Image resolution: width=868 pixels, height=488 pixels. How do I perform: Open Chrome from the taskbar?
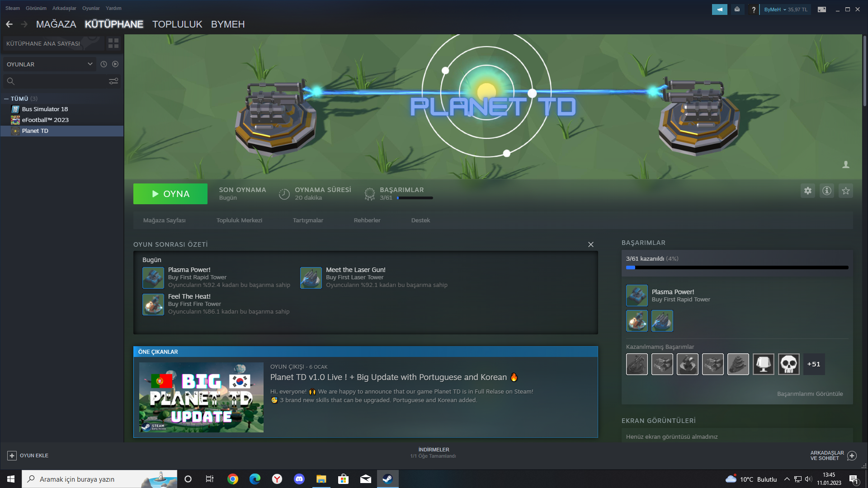pos(233,479)
